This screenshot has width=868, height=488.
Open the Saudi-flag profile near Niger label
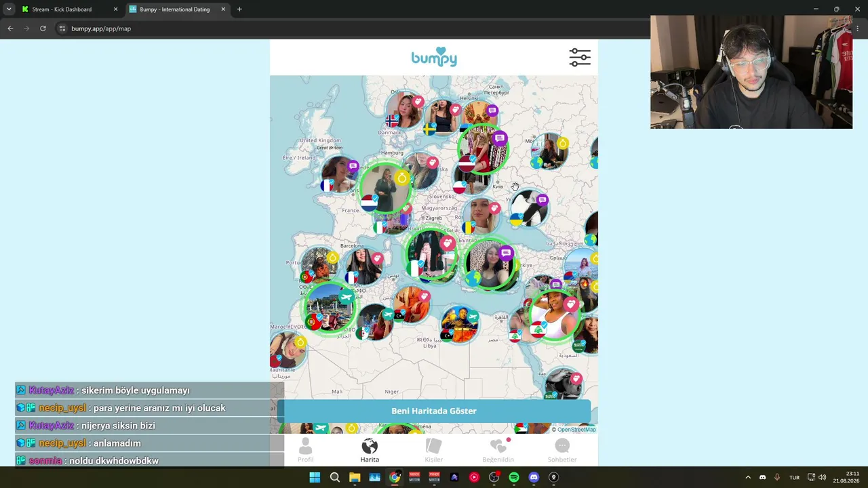coord(561,384)
